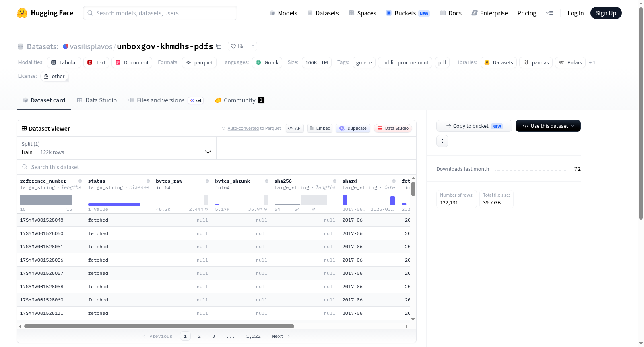Open the Community tab

(x=239, y=100)
